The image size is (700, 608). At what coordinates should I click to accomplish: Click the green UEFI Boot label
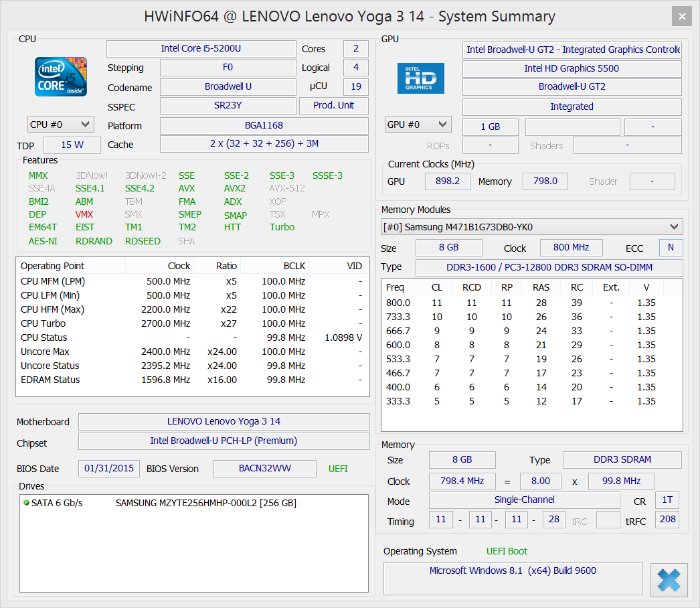pos(507,551)
